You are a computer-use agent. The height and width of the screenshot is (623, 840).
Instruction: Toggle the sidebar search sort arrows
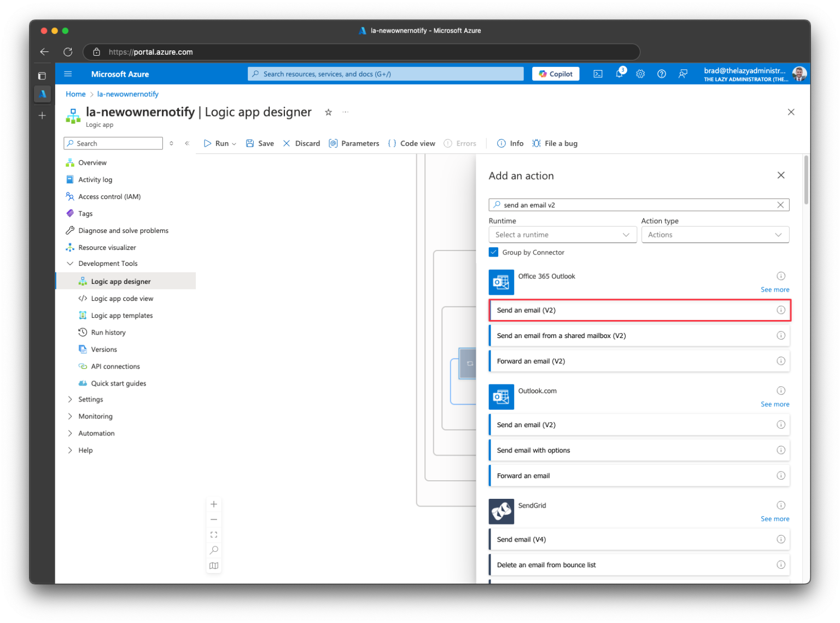171,143
